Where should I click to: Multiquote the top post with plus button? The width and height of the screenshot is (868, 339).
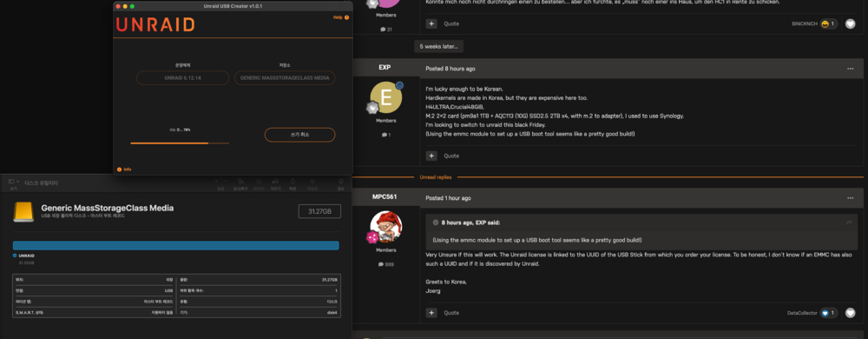click(x=431, y=23)
